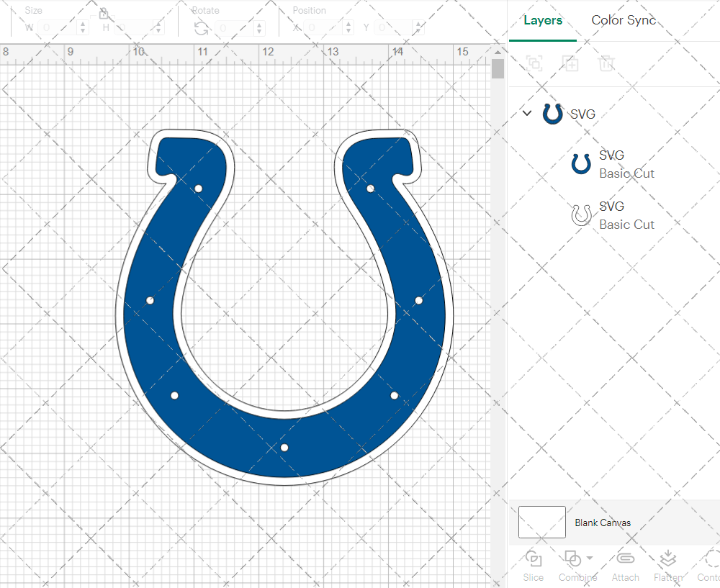The height and width of the screenshot is (588, 720).
Task: Open the Color Sync tab
Action: tap(623, 20)
